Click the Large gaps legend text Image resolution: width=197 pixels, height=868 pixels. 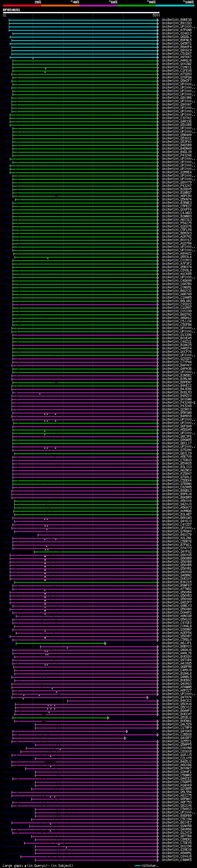coord(13,865)
